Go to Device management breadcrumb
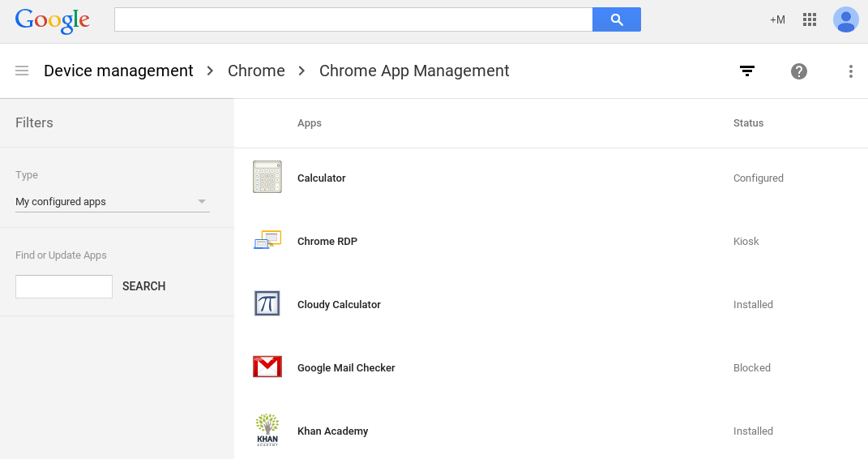Image resolution: width=868 pixels, height=459 pixels. pos(118,71)
